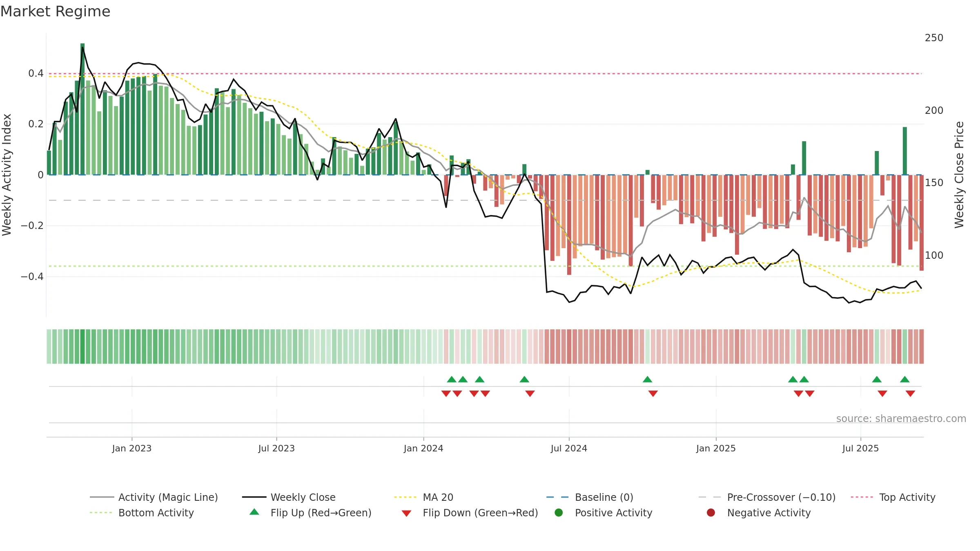Click the Jul 2025 axis label

click(860, 448)
